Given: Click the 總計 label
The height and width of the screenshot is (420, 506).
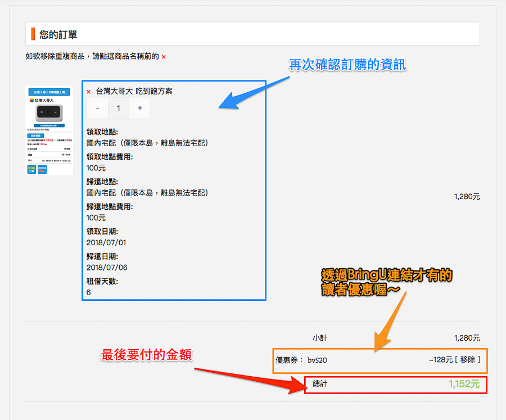Looking at the screenshot, I should (x=320, y=383).
